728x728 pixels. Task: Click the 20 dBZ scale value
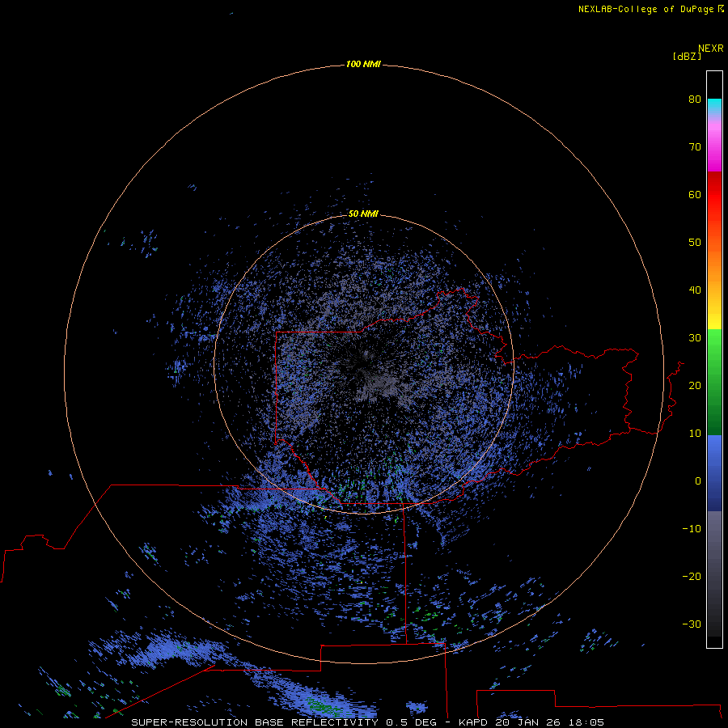695,385
